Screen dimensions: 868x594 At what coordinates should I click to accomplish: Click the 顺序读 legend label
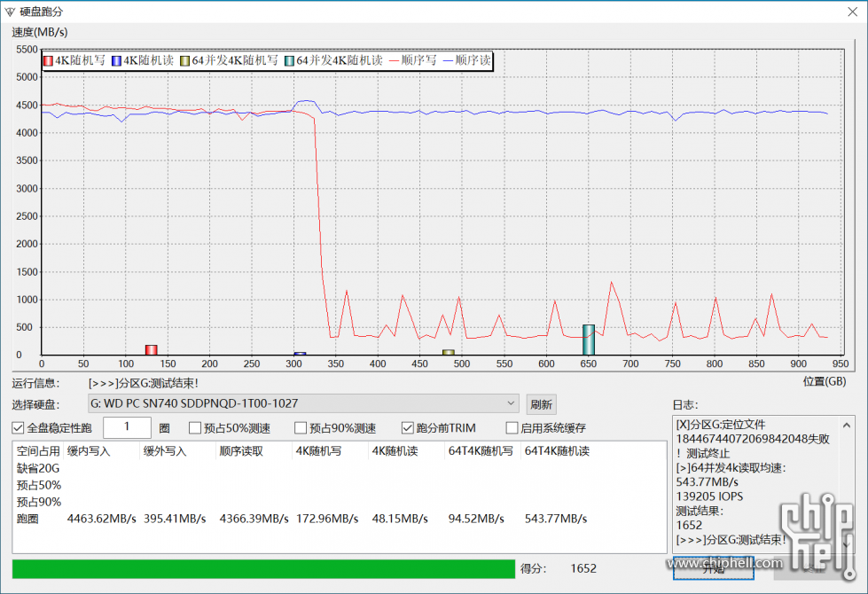(x=473, y=60)
